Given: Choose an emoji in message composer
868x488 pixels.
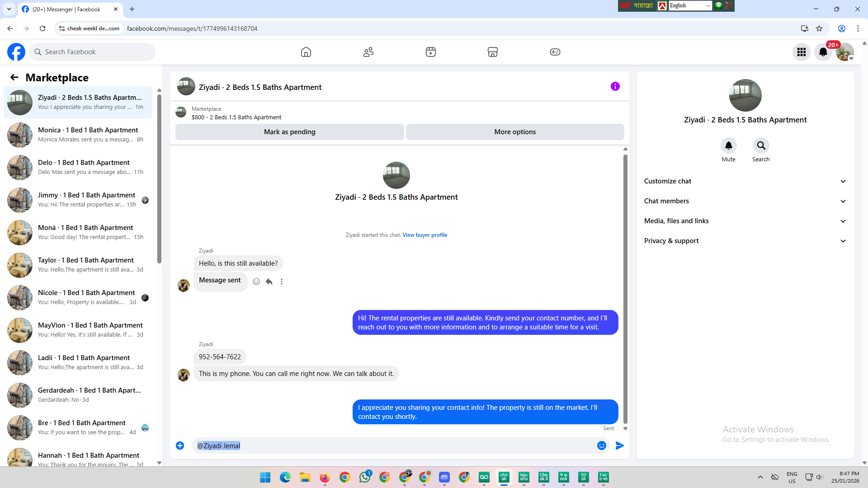Looking at the screenshot, I should (x=602, y=446).
